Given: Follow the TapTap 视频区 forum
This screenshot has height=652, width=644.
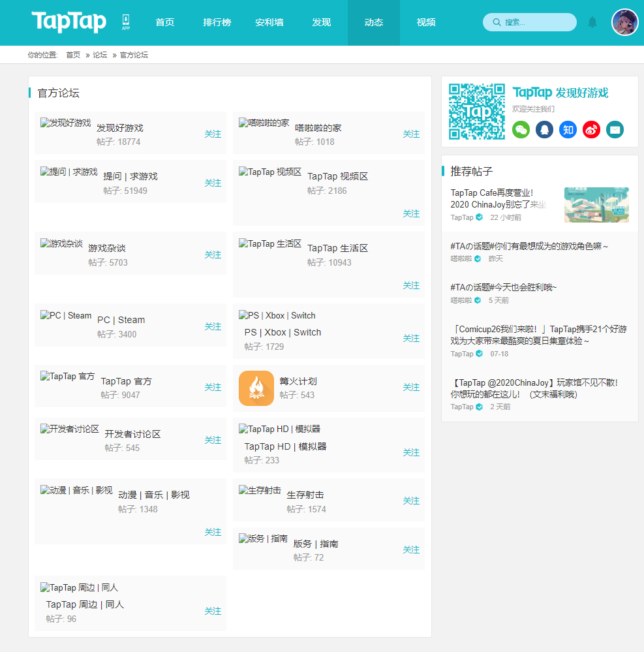Looking at the screenshot, I should click(411, 213).
